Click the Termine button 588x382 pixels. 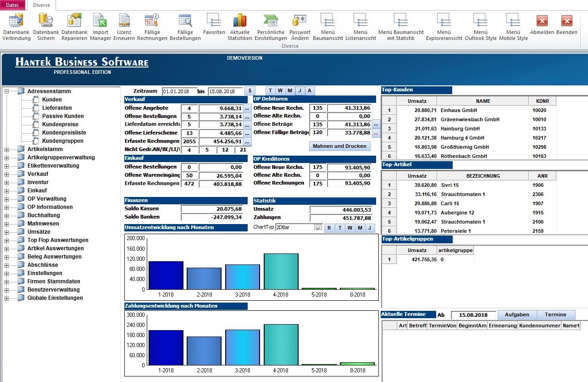555,315
